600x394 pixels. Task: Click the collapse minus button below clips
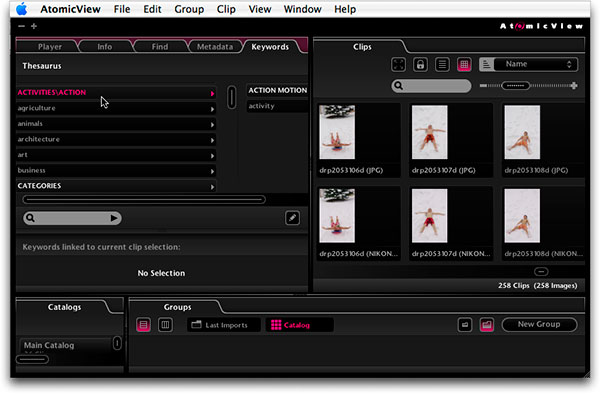point(541,271)
